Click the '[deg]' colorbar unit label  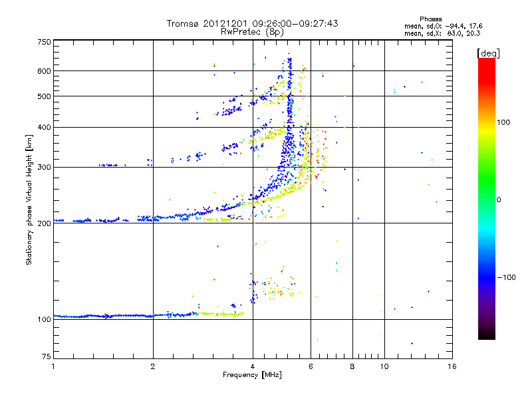(x=488, y=53)
